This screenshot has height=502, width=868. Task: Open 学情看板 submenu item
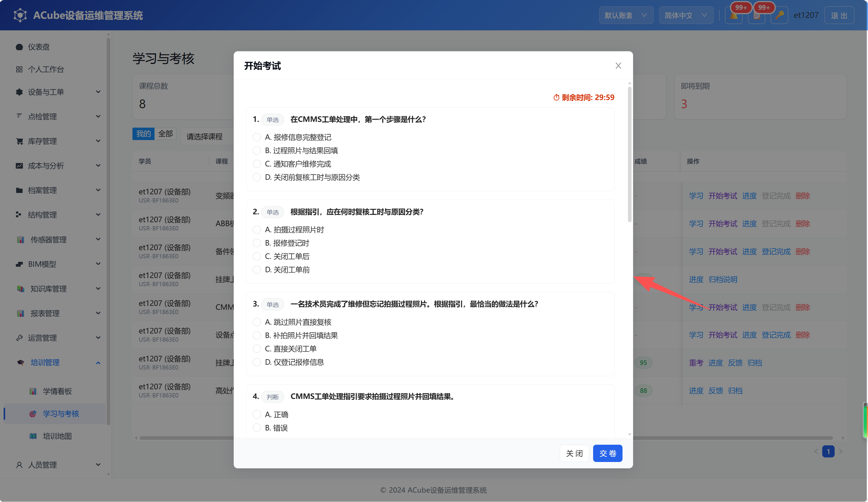(x=57, y=391)
